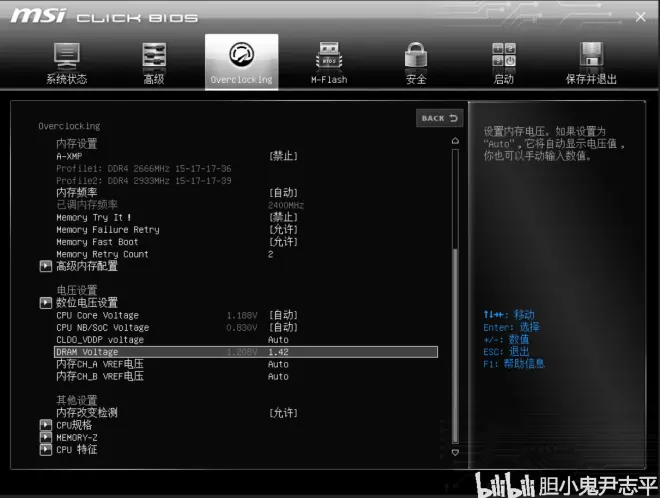Open the 数位电压设置 entry text
This screenshot has width=660, height=498.
(x=87, y=303)
